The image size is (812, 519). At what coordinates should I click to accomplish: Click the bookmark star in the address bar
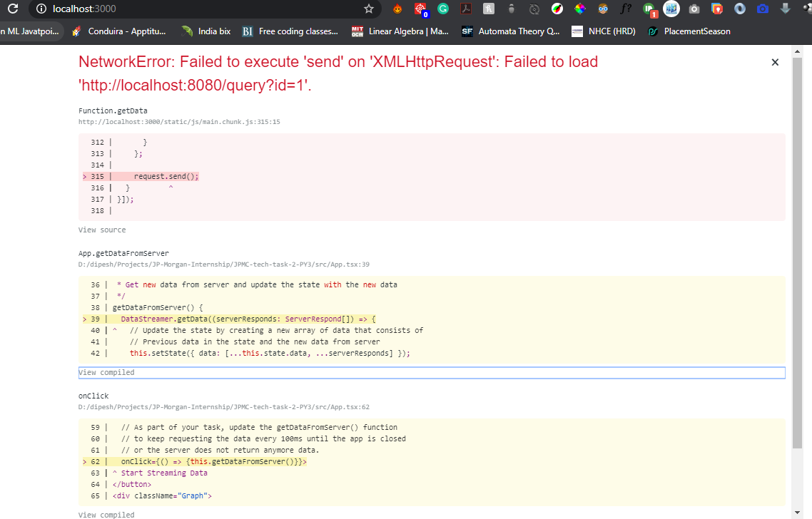click(x=368, y=9)
